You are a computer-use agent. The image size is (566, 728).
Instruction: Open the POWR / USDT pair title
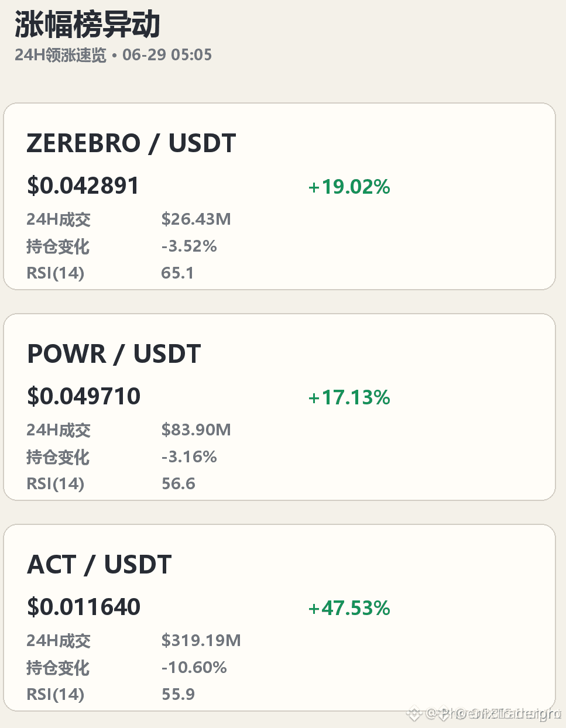click(114, 354)
